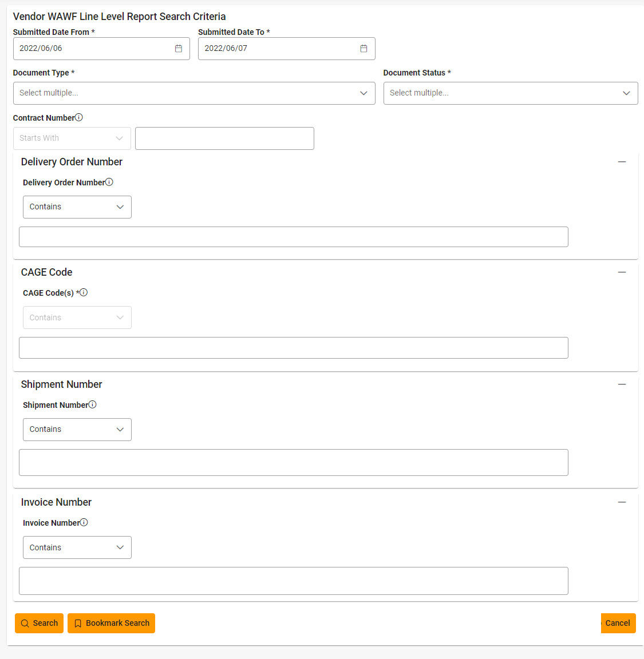Open the Shipment Number Contains dropdown
Viewport: 644px width, 659px height.
pyautogui.click(x=77, y=430)
